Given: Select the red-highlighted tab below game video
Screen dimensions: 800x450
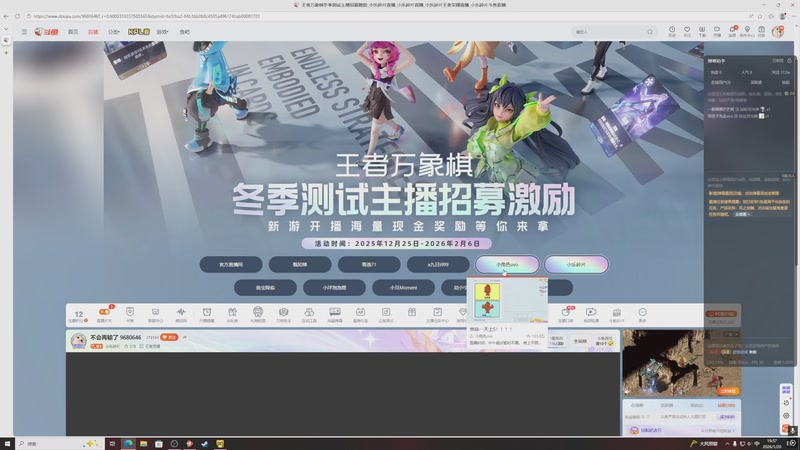Looking at the screenshot, I should click(726, 405).
